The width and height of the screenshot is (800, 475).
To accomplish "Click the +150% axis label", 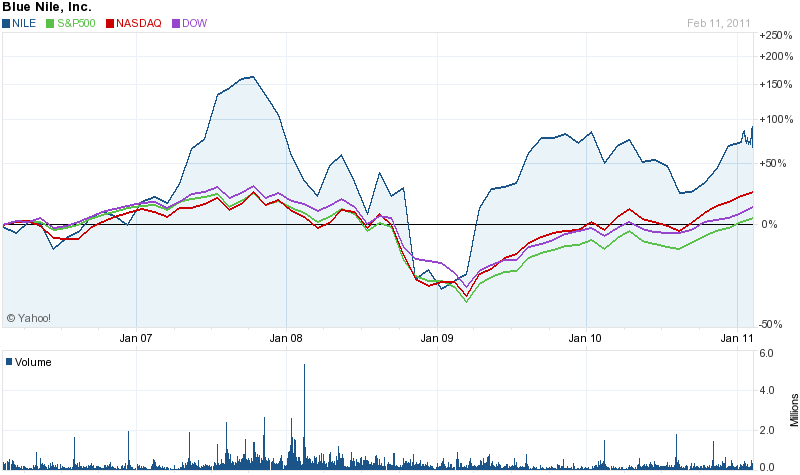I will pos(776,84).
